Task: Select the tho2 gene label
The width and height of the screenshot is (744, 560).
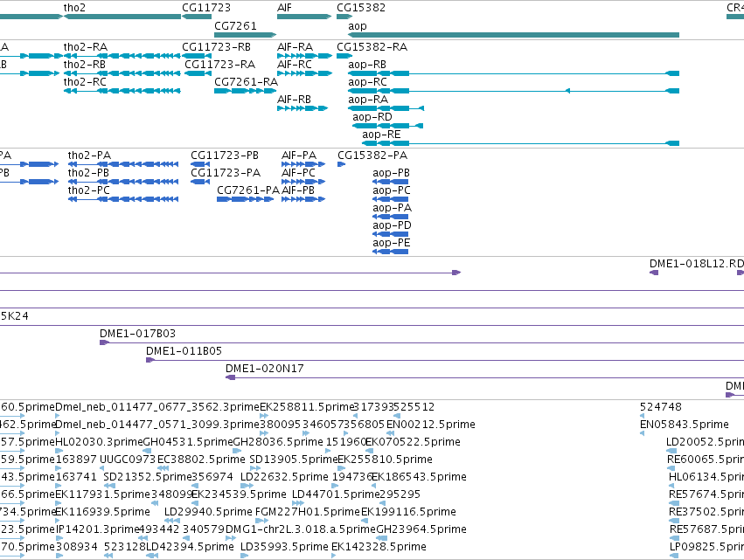Action: tap(74, 8)
